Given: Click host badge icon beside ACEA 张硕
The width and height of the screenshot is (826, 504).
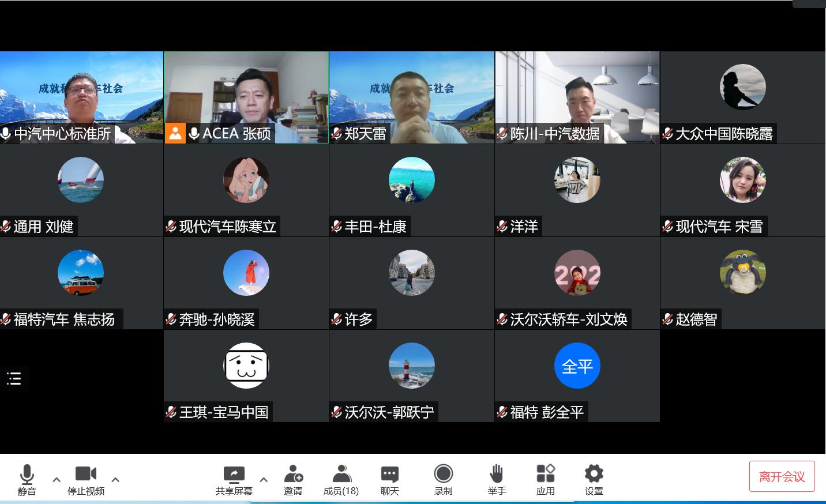Looking at the screenshot, I should coord(175,133).
